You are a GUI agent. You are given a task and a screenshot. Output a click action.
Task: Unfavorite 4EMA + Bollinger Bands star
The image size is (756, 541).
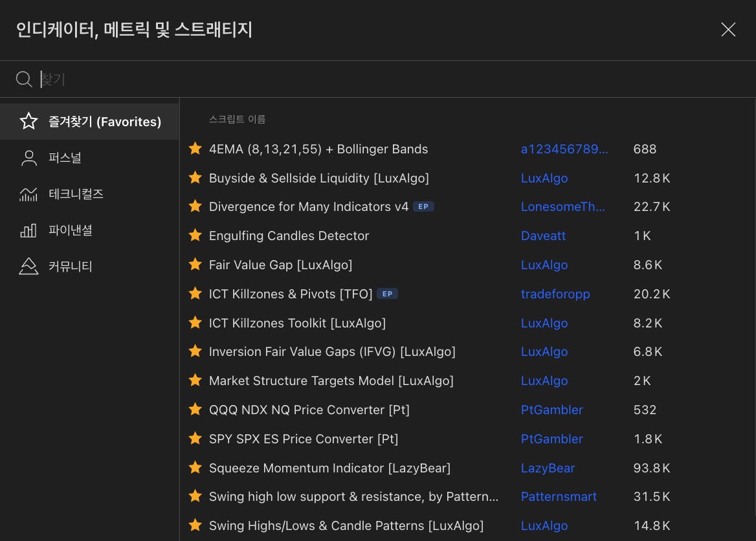pos(195,148)
